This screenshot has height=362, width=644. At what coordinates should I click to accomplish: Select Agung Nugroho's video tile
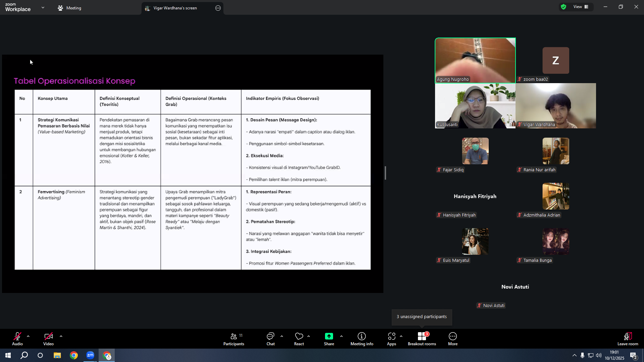(475, 60)
